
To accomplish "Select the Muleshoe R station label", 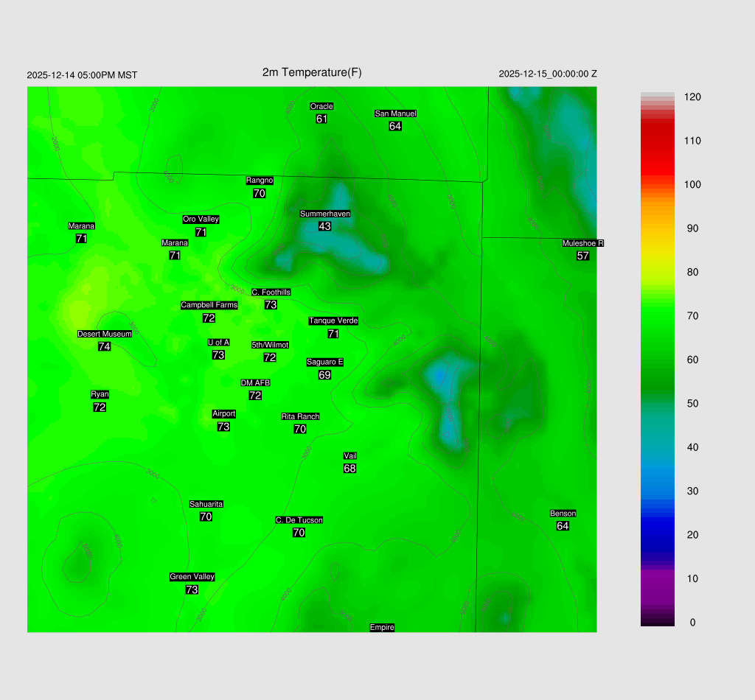I will coord(582,243).
